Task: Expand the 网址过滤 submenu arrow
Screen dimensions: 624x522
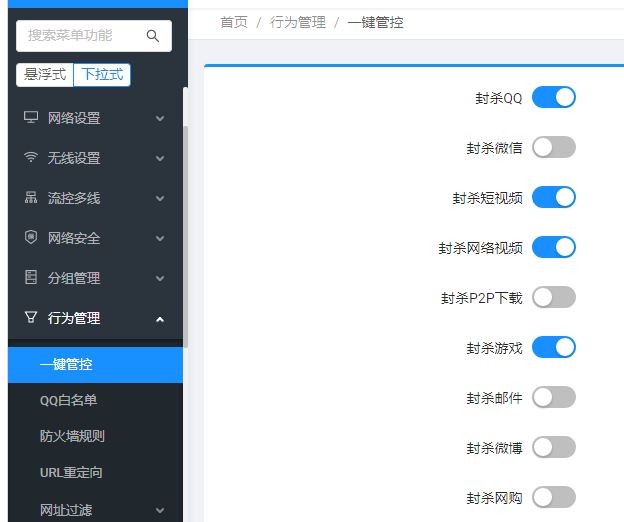Action: 160,511
